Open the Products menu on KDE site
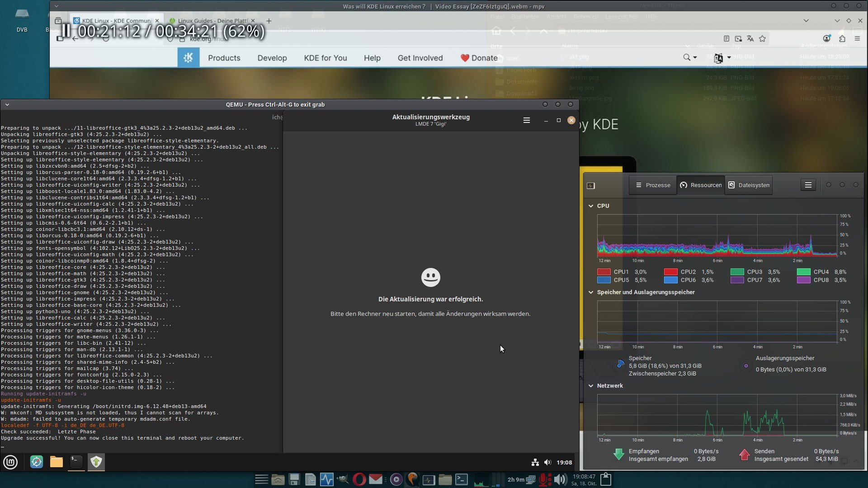This screenshot has height=488, width=868. [x=224, y=58]
